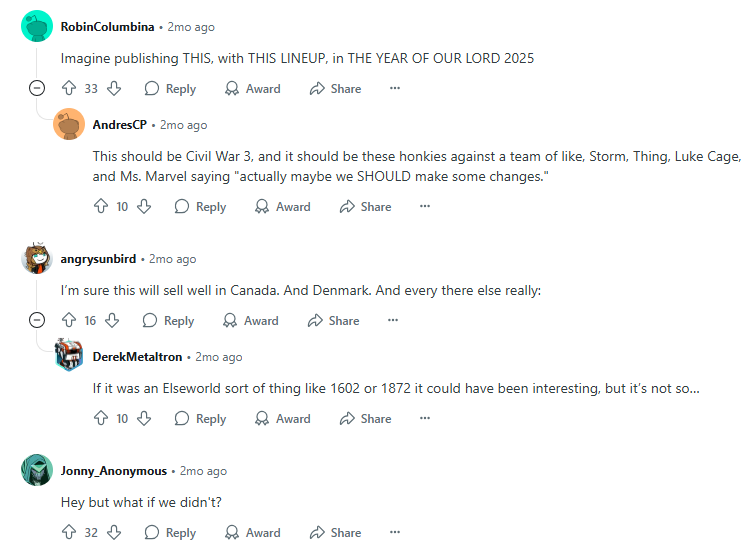Open more options on Jonny_Anonymous's comment
The width and height of the screenshot is (754, 544).
395,532
